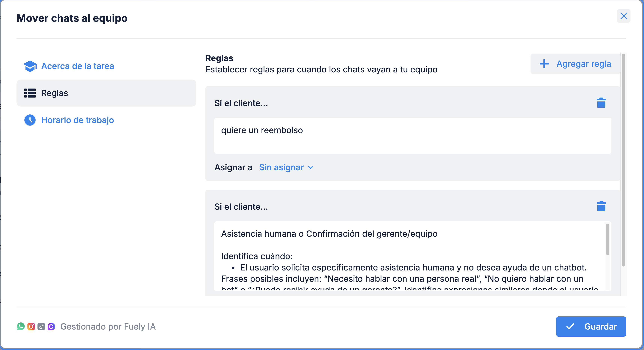Click the clock icon for Horario de trabajo
Screen dimensions: 644x350
[30, 120]
